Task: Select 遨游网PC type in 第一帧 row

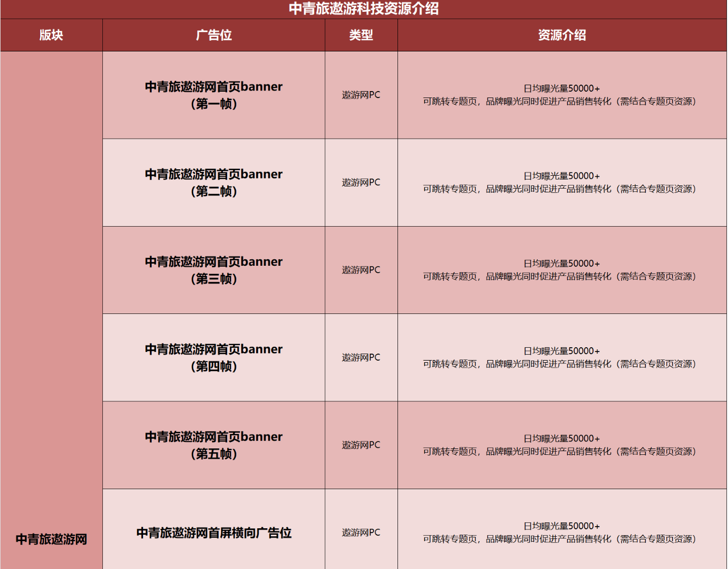Action: [x=361, y=95]
